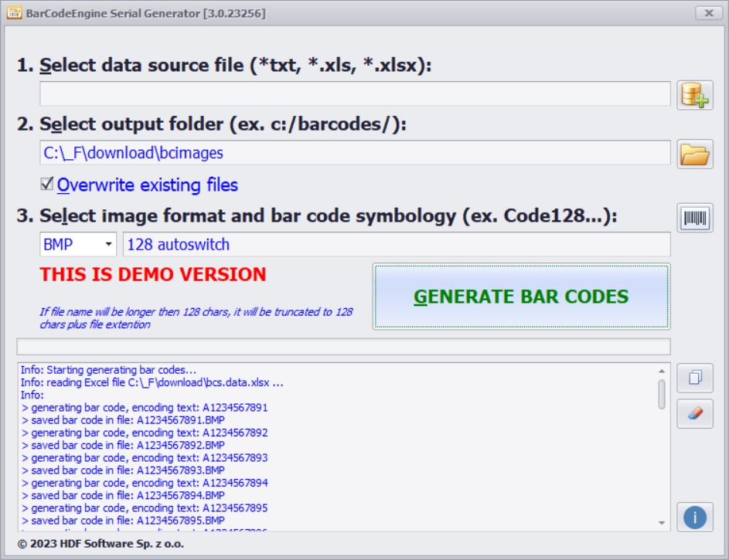Click the BarCodeEngine title bar app icon
This screenshot has width=729, height=560.
click(x=14, y=13)
